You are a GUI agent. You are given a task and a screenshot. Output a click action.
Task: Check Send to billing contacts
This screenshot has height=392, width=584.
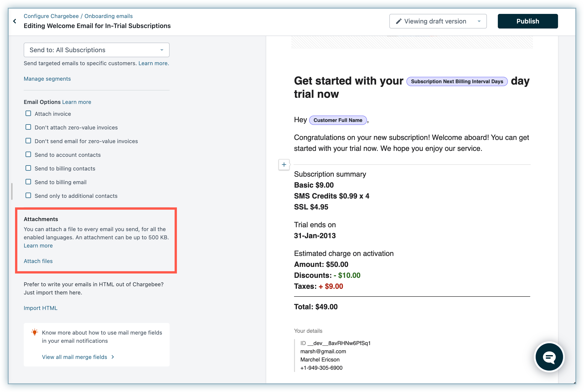[x=28, y=168]
